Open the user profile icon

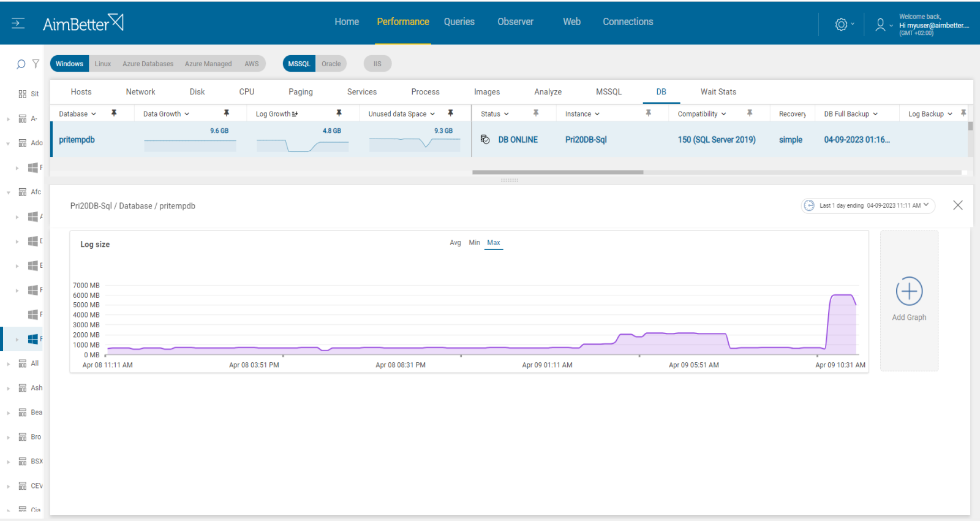click(880, 25)
